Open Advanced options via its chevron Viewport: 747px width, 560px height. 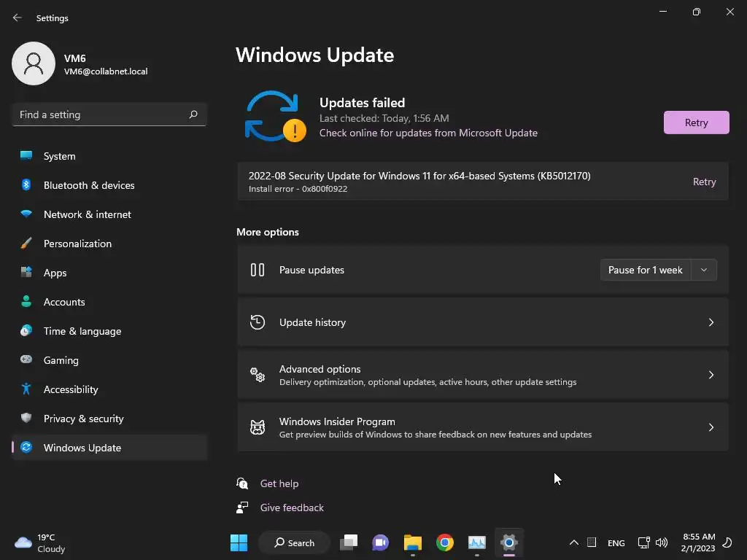click(711, 375)
